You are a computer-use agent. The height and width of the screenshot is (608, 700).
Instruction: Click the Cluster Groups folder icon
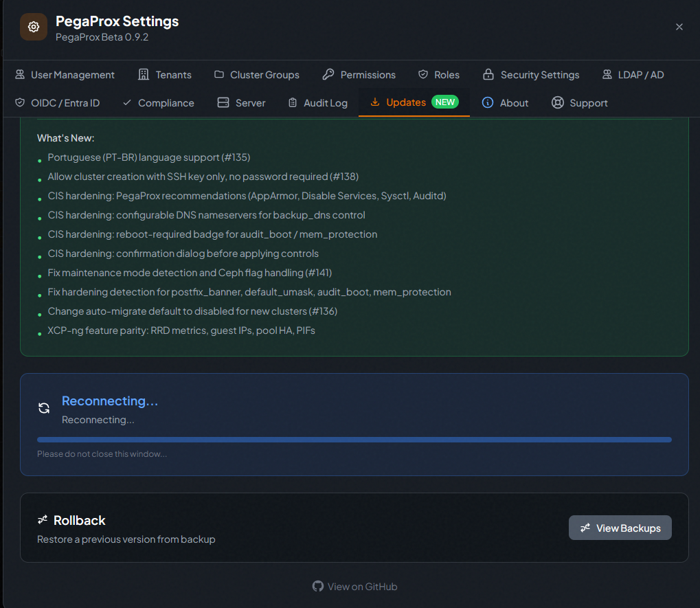coord(218,75)
